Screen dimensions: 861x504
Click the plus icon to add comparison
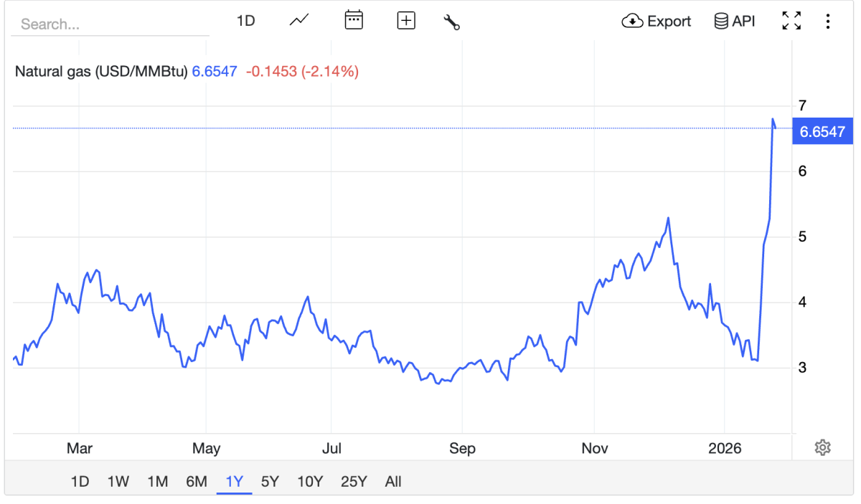click(x=406, y=21)
